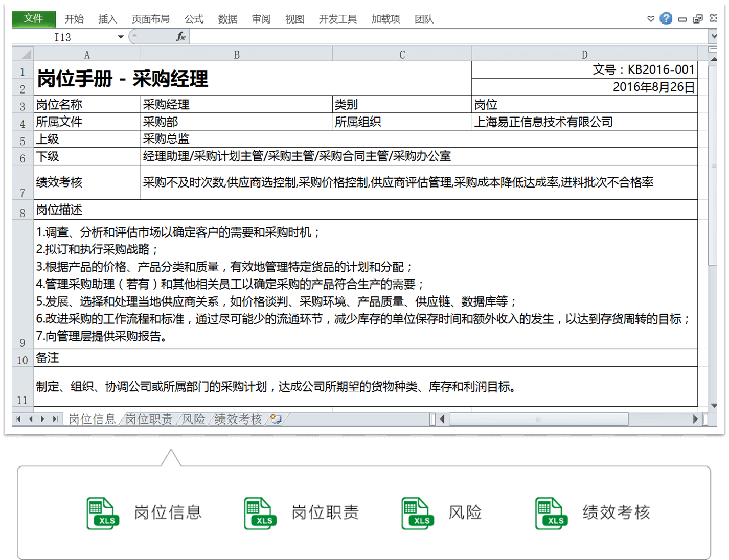Expand the formula bar

[x=713, y=37]
